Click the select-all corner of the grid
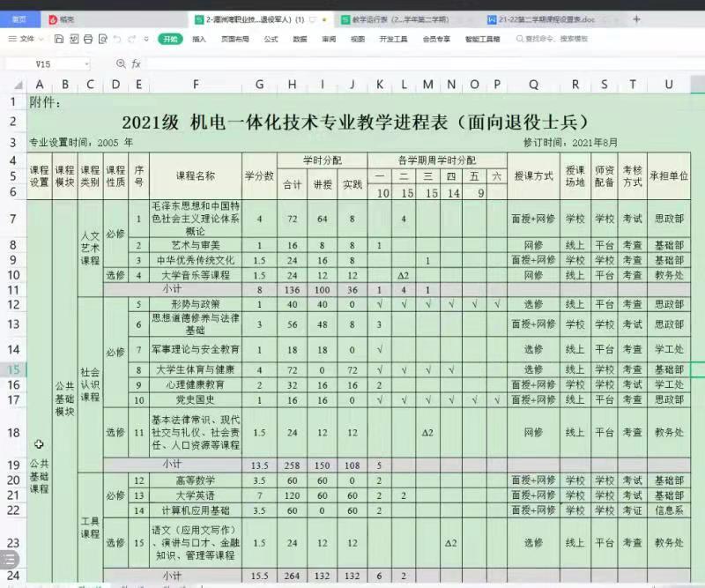The width and height of the screenshot is (705, 588). [13, 85]
